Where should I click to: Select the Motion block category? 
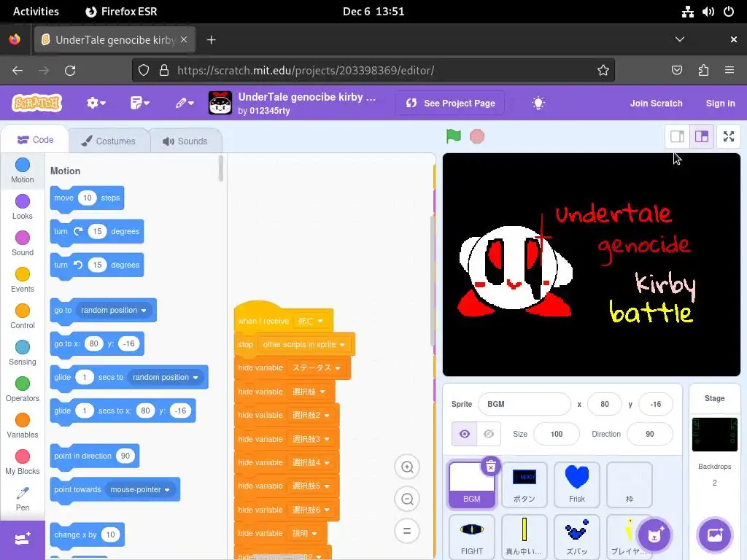tap(23, 171)
